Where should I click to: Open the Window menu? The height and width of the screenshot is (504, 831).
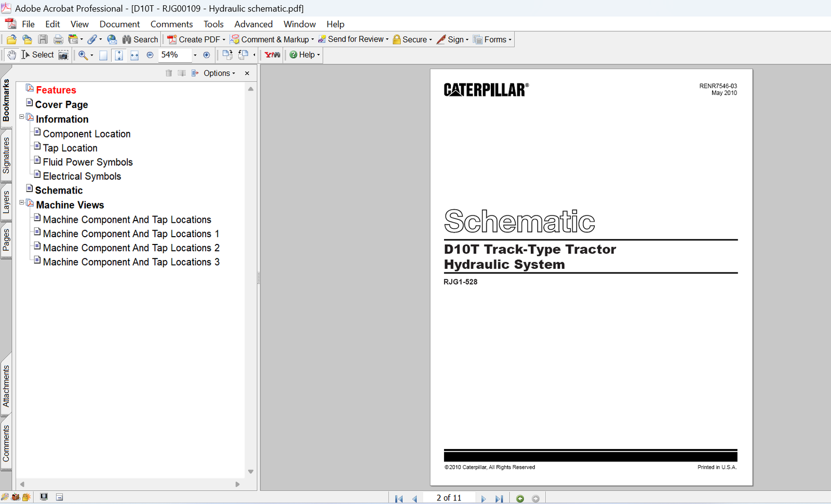(300, 24)
